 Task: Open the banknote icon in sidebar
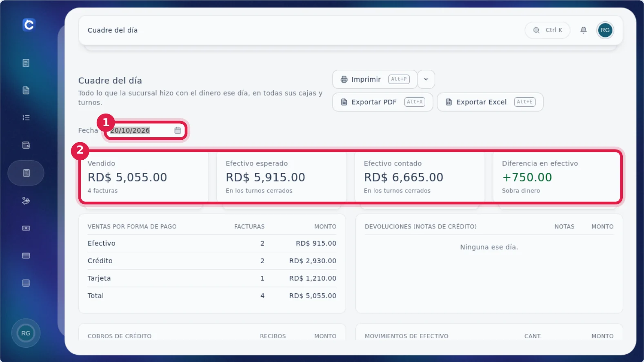click(x=26, y=228)
